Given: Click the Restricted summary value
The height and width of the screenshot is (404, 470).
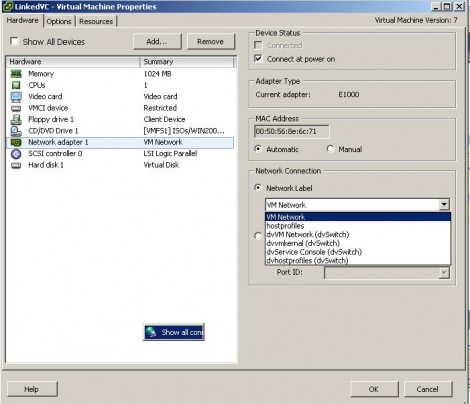Looking at the screenshot, I should 160,108.
